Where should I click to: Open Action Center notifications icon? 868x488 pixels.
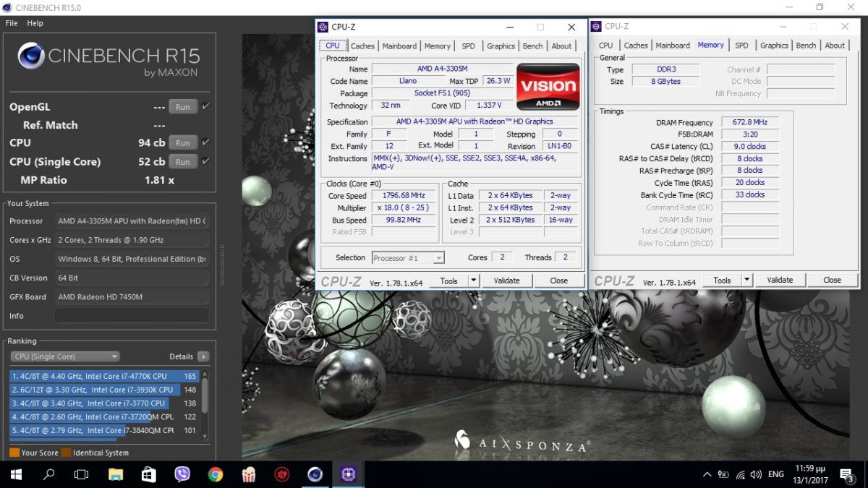pos(847,475)
